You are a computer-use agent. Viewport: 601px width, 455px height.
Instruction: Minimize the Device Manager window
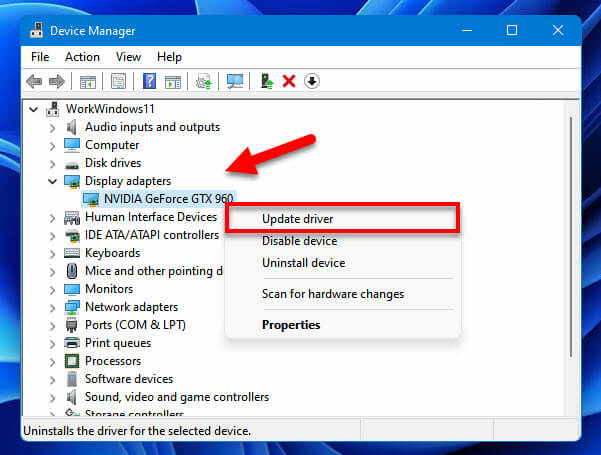click(467, 30)
